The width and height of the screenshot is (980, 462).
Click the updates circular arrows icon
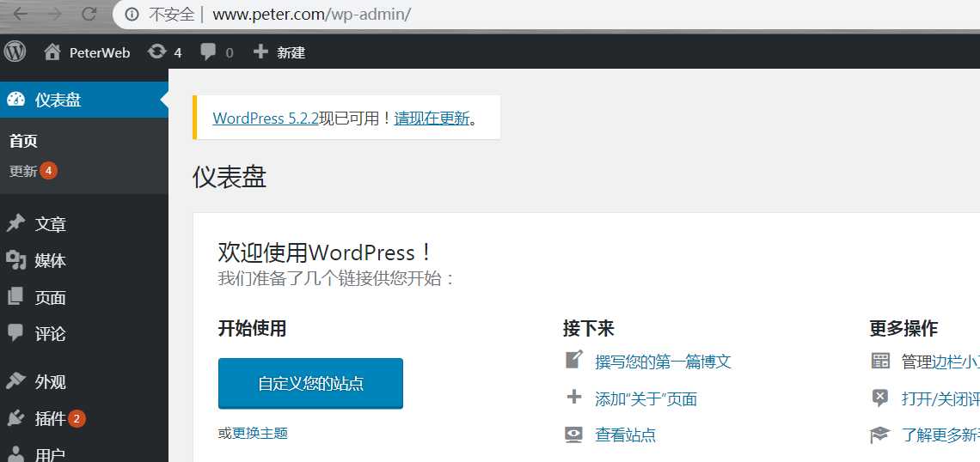[156, 52]
